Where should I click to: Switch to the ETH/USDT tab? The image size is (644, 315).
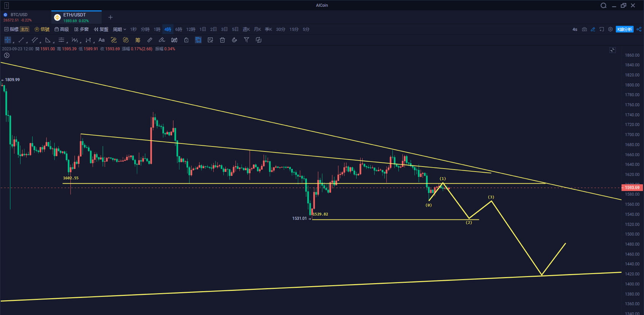[x=77, y=17]
